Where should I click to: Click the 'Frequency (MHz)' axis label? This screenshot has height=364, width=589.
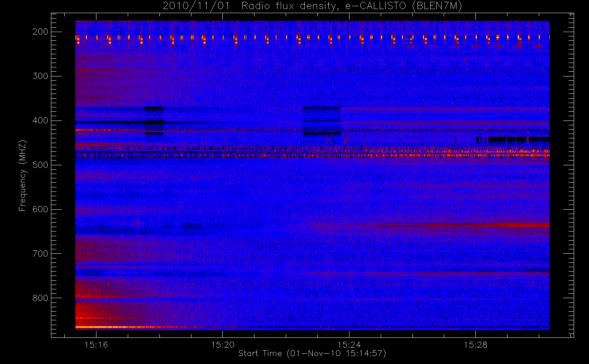(23, 175)
